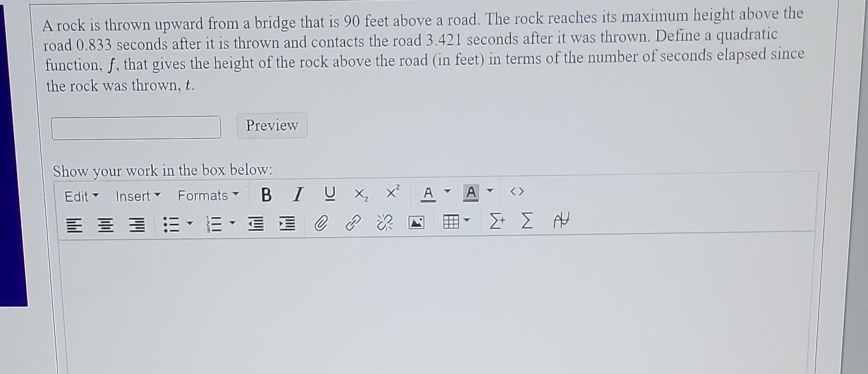Expand the table insert dropdown

[x=467, y=222]
